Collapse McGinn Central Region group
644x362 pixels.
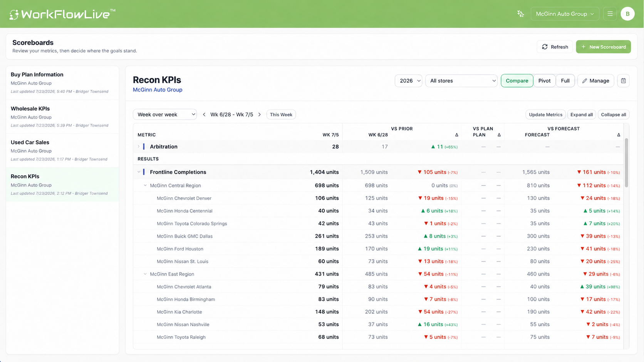click(145, 185)
